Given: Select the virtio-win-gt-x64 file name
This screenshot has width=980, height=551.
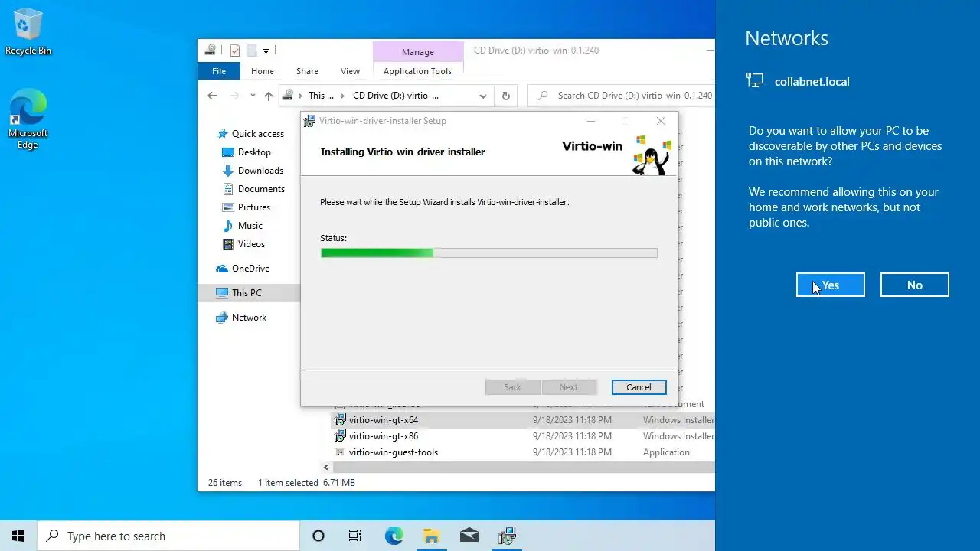Looking at the screenshot, I should (x=384, y=420).
